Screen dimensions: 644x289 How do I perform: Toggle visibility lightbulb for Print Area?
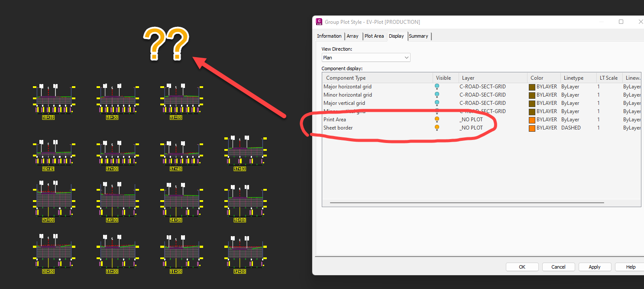click(x=437, y=119)
